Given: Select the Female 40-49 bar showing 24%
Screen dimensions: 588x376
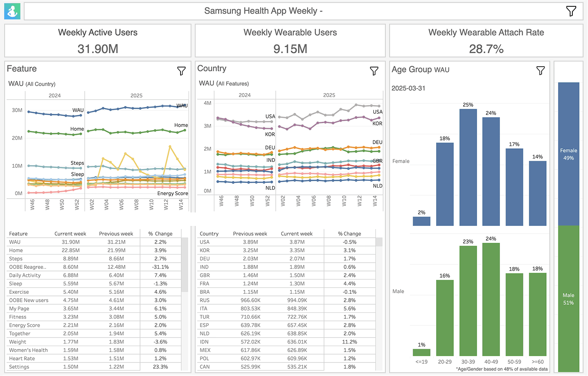Looking at the screenshot, I should coord(491,172).
